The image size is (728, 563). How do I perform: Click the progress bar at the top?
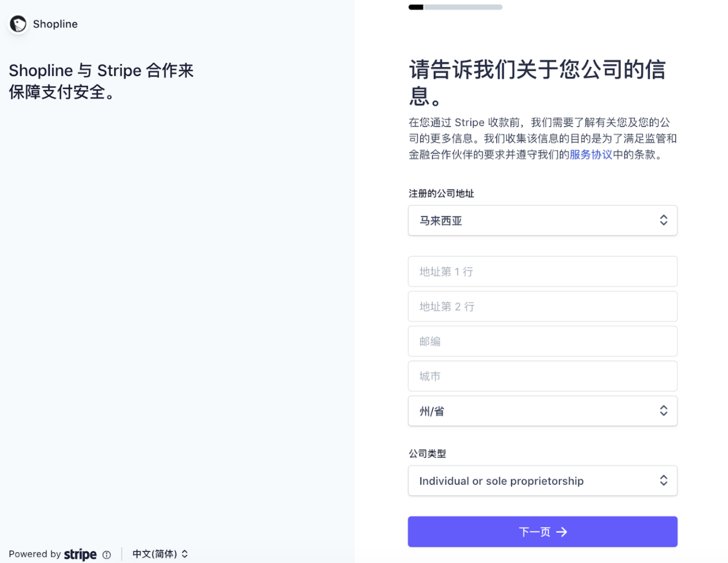(x=456, y=7)
